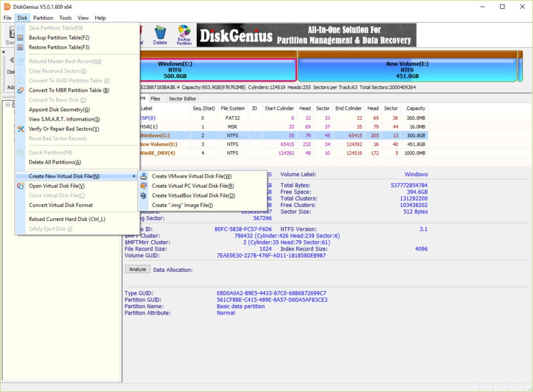Click the navigate back arrow icon
This screenshot has height=392, width=533.
point(11,60)
